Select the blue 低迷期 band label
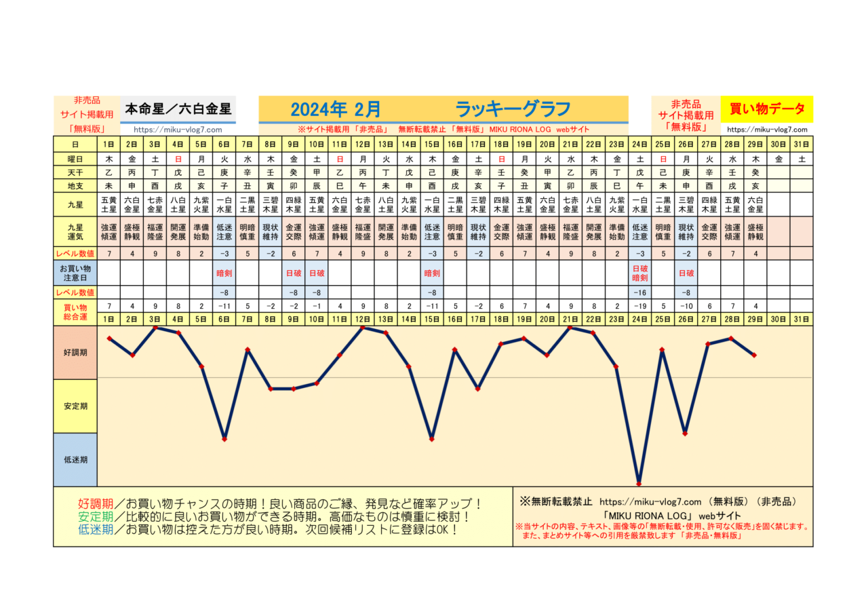Screen dimensions: 868x614 click(x=75, y=459)
